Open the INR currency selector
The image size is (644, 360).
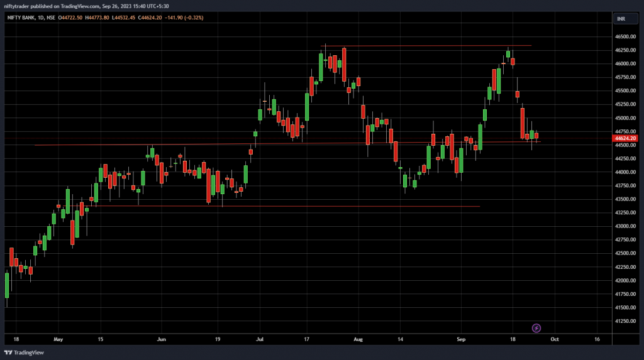tap(625, 19)
